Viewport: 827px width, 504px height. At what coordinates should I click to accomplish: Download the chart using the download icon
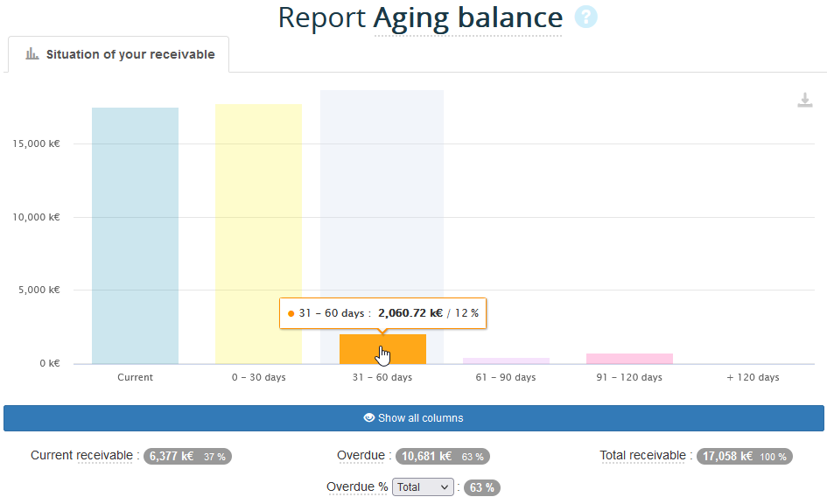click(x=805, y=100)
